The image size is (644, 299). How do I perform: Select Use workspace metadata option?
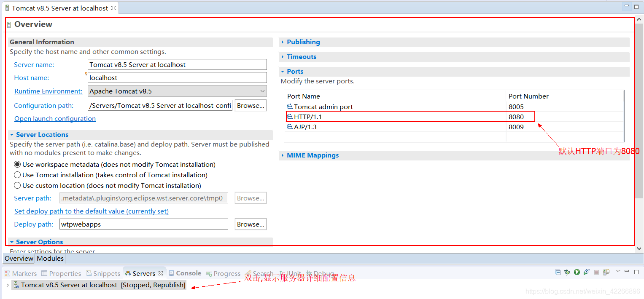click(x=17, y=164)
